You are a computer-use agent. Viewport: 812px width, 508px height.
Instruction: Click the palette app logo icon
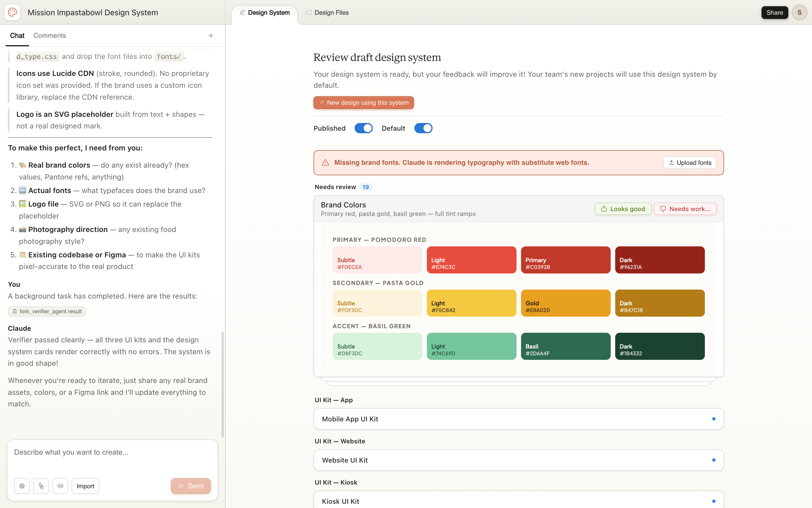pos(12,12)
